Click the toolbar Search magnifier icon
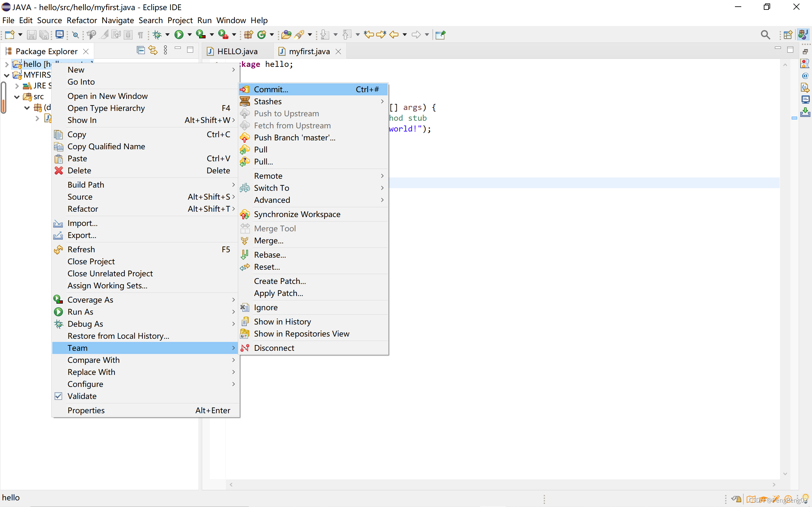 765,35
